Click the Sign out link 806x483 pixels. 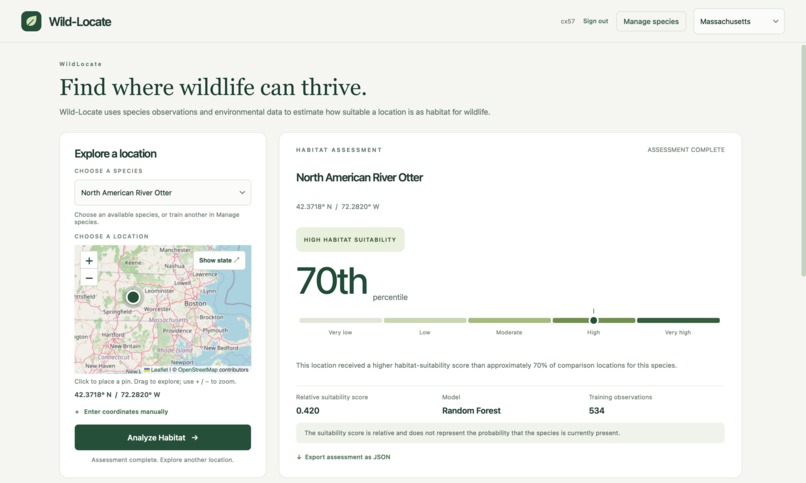point(595,21)
